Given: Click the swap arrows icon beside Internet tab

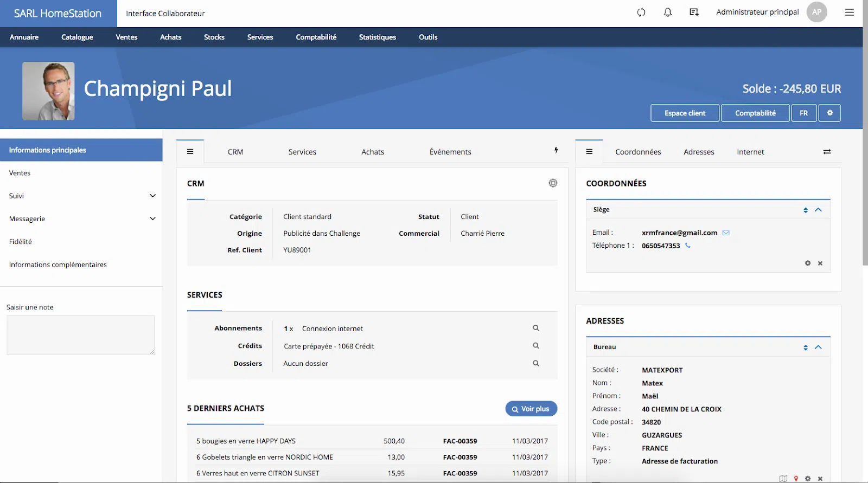Looking at the screenshot, I should (x=827, y=152).
